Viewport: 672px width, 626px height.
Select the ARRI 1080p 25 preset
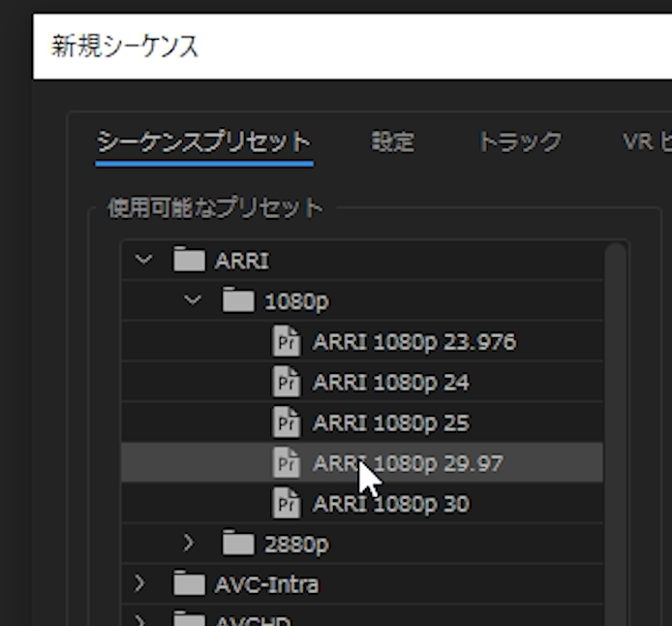(x=362, y=423)
